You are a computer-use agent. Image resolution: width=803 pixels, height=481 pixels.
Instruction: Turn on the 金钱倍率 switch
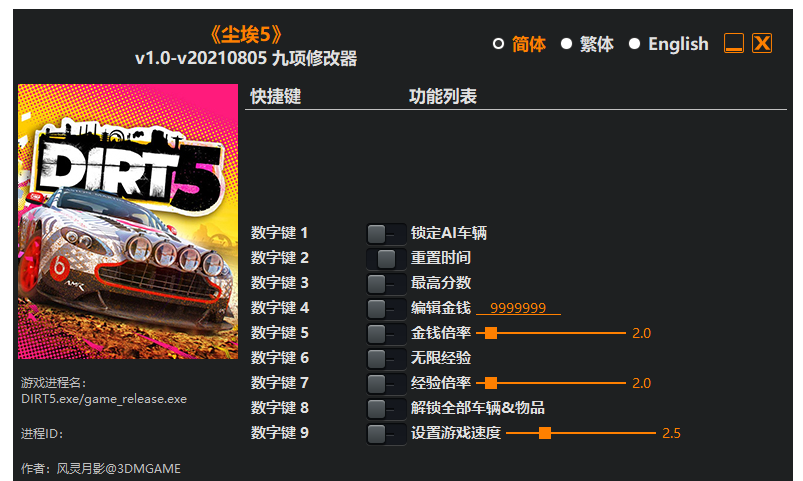387,333
